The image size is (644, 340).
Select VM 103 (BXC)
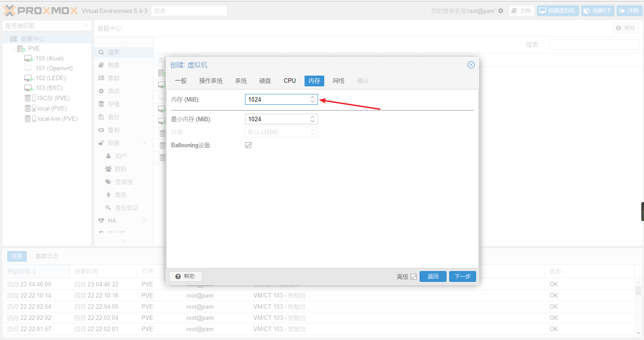pyautogui.click(x=47, y=88)
